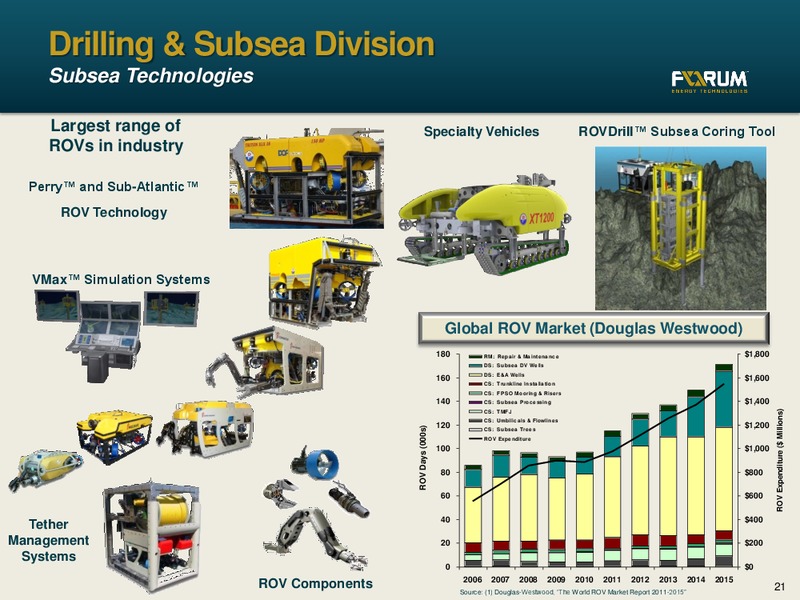Click the tether management system cage photo
The height and width of the screenshot is (600, 800).
pyautogui.click(x=151, y=536)
